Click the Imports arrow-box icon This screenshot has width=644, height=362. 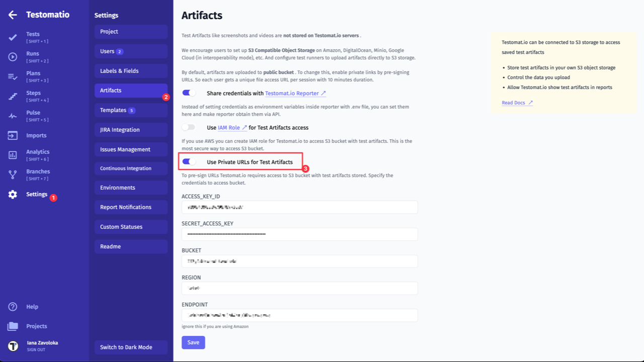pyautogui.click(x=13, y=135)
